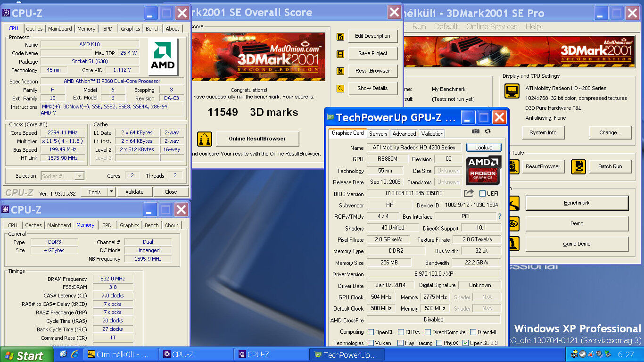Click the System Info button
Image resolution: width=644 pixels, height=362 pixels.
[543, 133]
